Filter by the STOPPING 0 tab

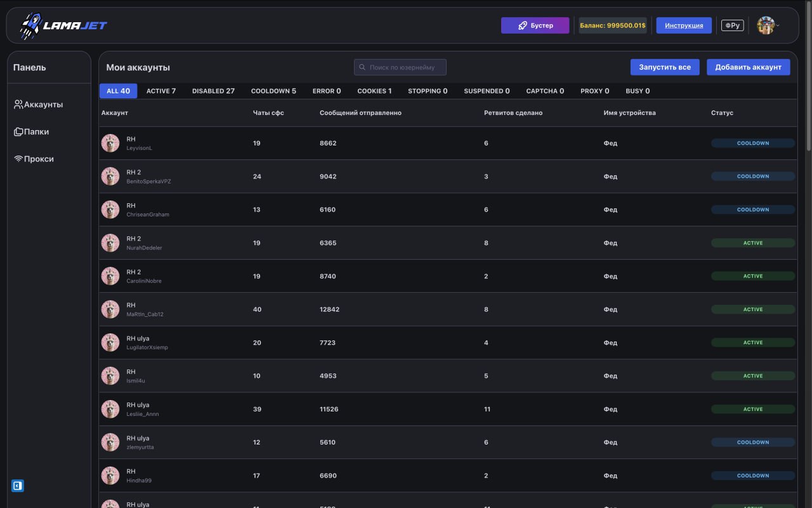(428, 91)
